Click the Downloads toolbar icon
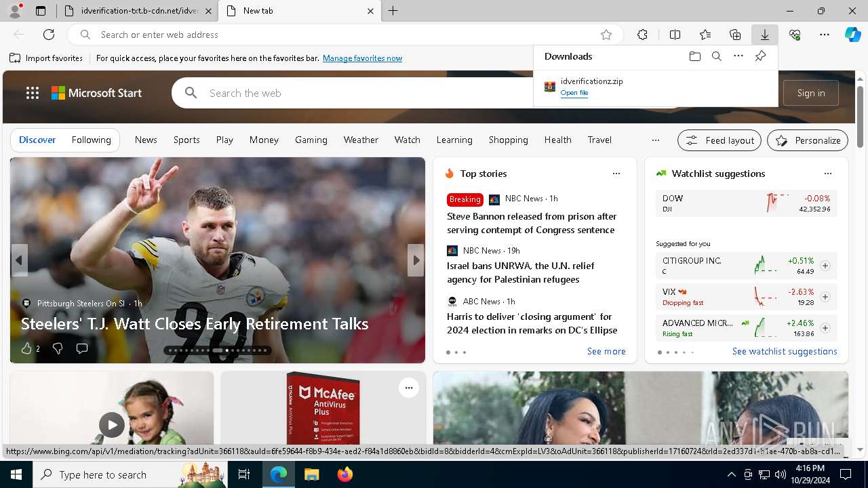Image resolution: width=868 pixels, height=488 pixels. tap(765, 35)
